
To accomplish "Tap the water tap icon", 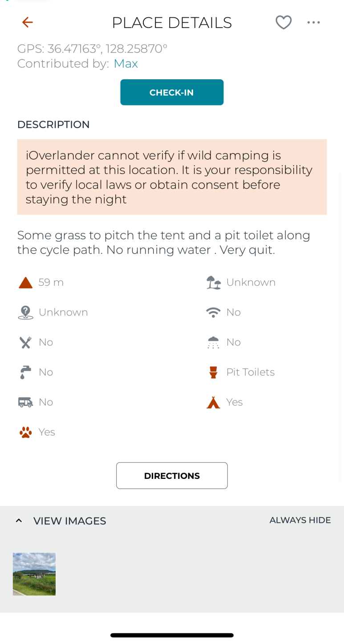I will (x=26, y=372).
